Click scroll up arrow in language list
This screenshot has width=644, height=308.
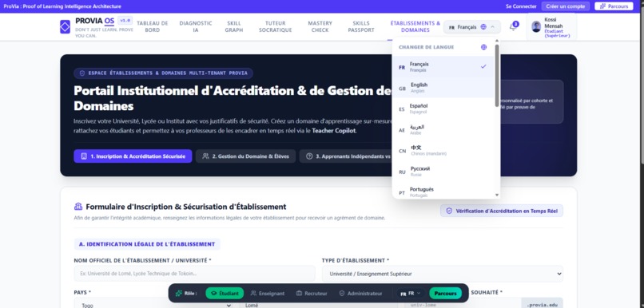click(x=497, y=41)
